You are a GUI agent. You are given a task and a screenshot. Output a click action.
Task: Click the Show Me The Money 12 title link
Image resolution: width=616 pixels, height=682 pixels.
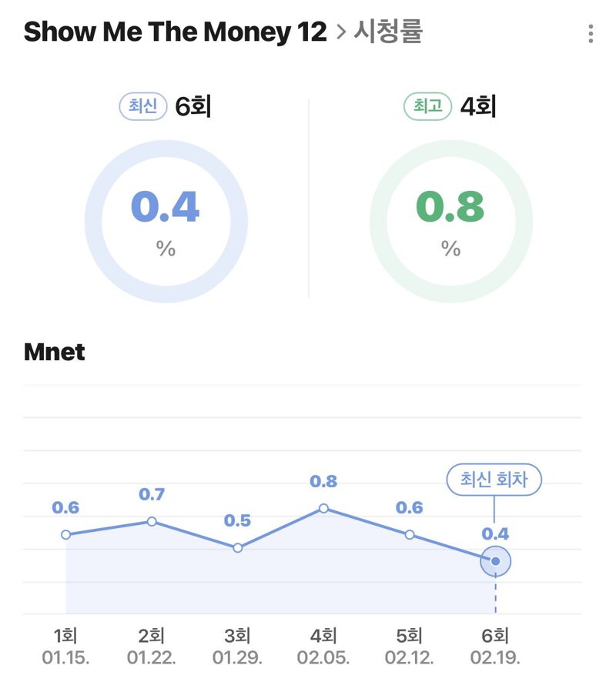tap(175, 32)
